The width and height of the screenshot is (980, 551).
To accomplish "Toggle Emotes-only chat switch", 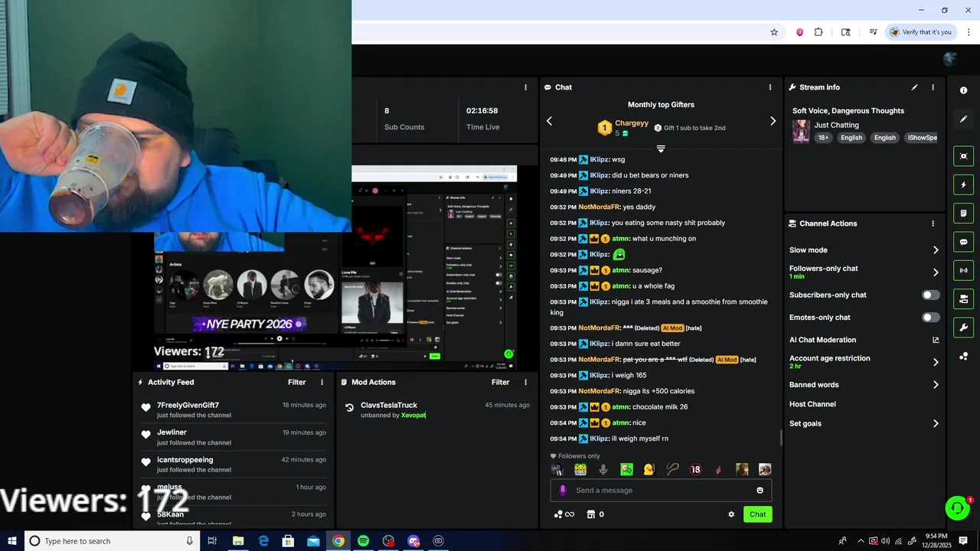I will [930, 317].
